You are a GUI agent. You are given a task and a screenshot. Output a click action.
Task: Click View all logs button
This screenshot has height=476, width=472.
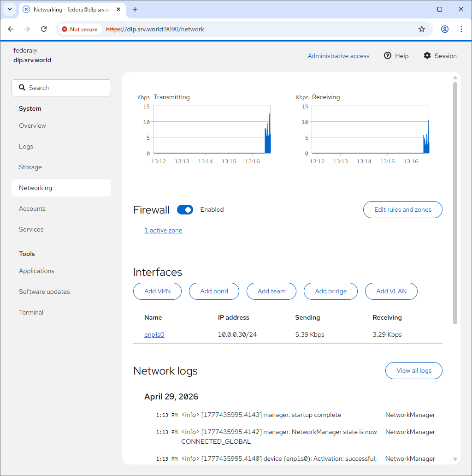tap(414, 371)
